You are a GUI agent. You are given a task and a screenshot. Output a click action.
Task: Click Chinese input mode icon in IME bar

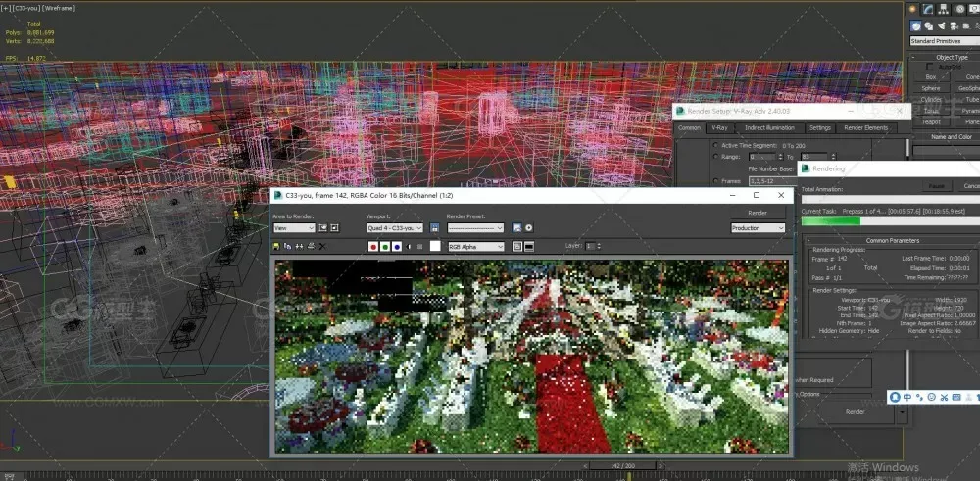[907, 397]
